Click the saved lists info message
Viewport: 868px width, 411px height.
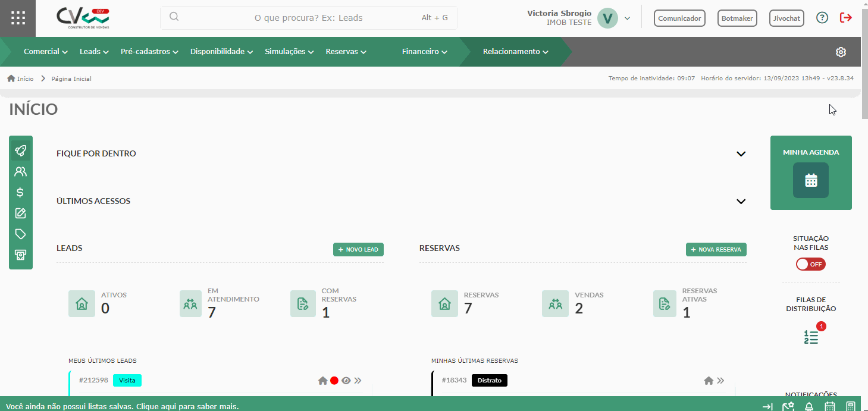123,407
